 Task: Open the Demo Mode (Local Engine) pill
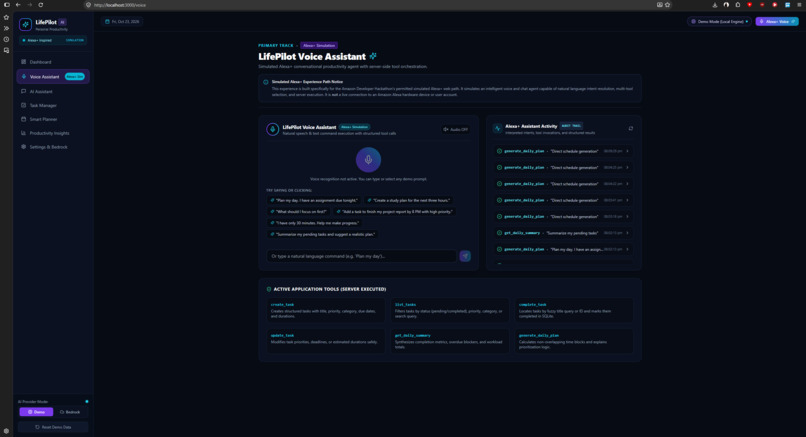click(x=720, y=22)
